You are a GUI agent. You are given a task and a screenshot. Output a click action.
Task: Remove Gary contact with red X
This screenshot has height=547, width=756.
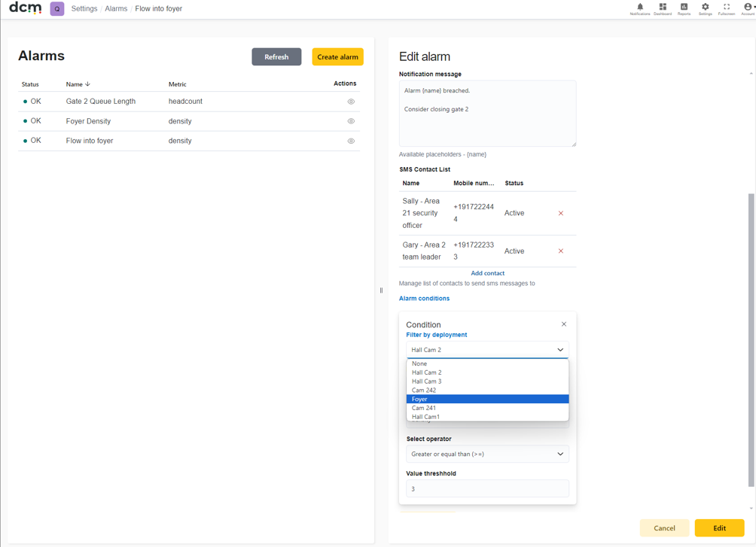[x=561, y=251]
